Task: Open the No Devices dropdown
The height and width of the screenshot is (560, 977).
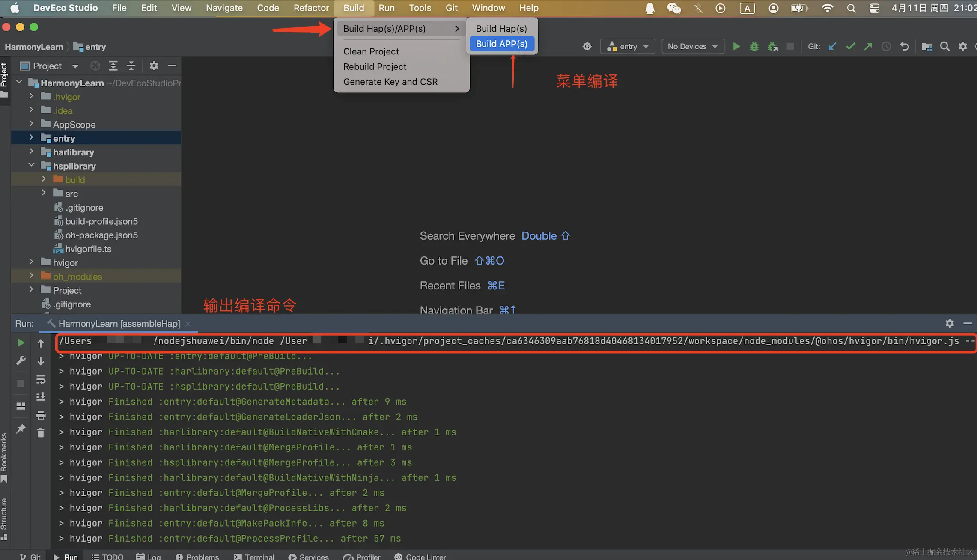Action: click(693, 46)
